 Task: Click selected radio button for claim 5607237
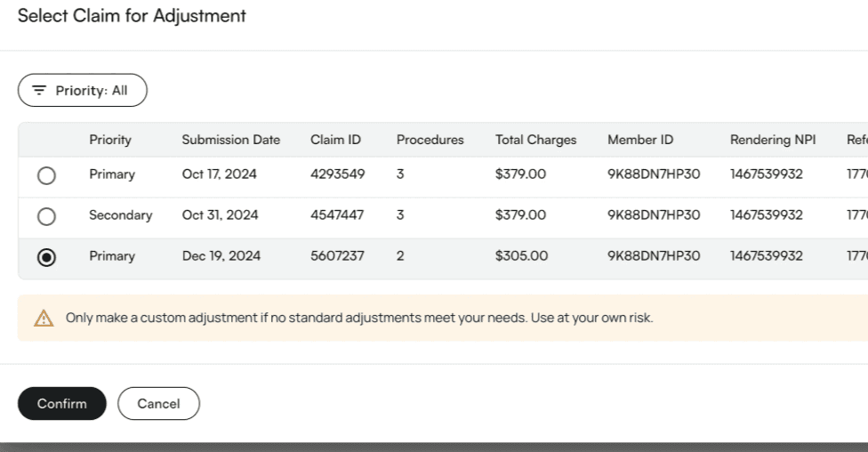click(46, 257)
